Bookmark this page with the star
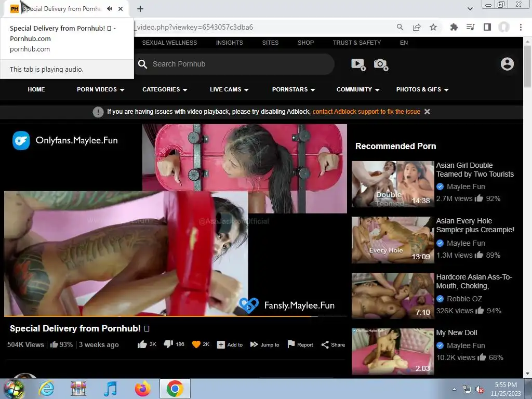Viewport: 532px width, 399px height. tap(433, 27)
